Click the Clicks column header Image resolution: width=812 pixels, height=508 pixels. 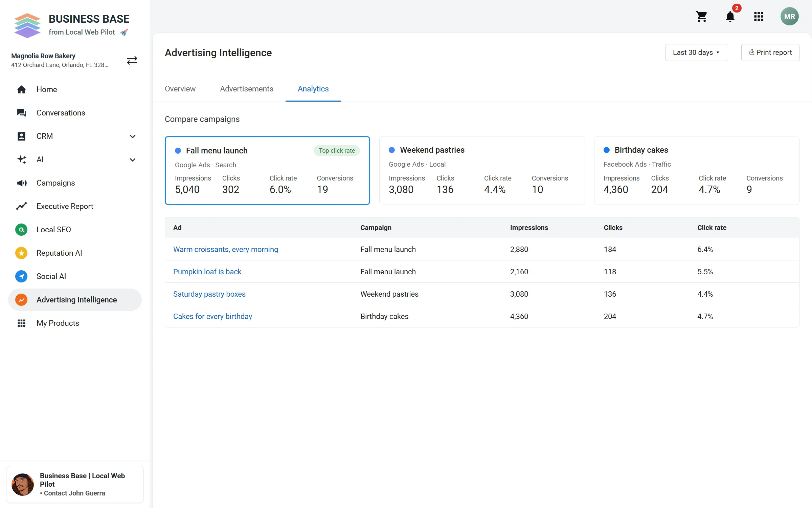[x=613, y=228]
